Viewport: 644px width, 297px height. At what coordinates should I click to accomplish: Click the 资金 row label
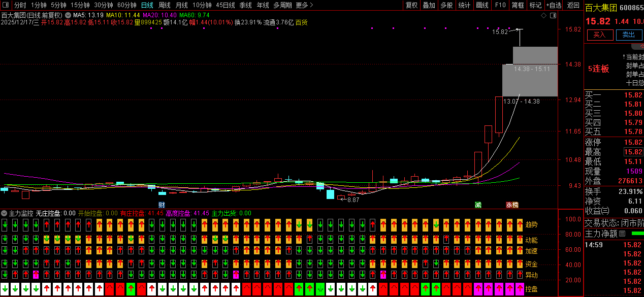pyautogui.click(x=531, y=264)
